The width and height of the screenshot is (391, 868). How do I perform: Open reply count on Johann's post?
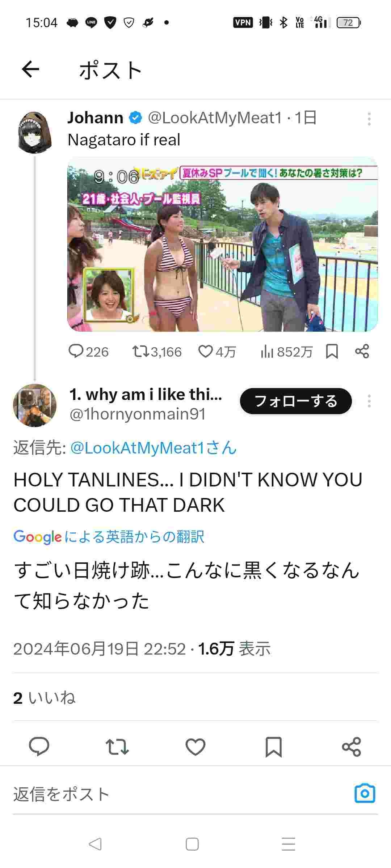tap(88, 351)
